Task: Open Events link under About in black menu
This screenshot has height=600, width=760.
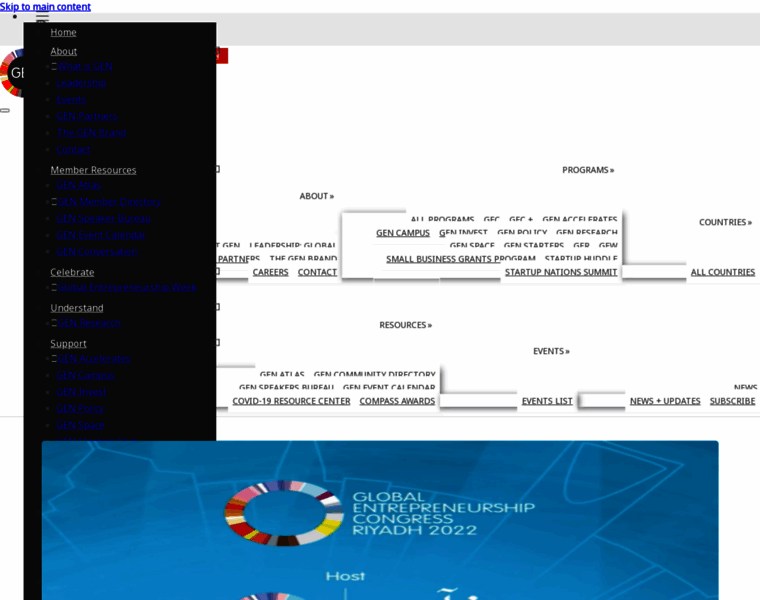Action: tap(71, 99)
